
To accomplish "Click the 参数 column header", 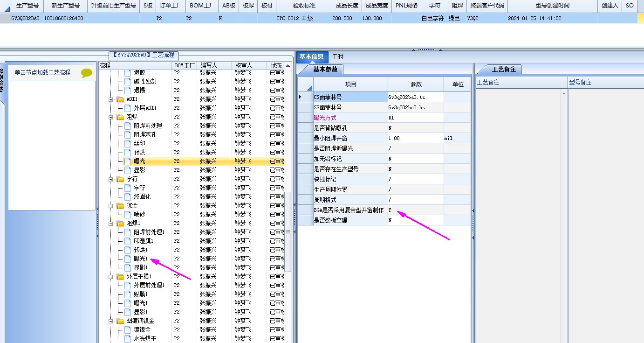I will (x=416, y=84).
